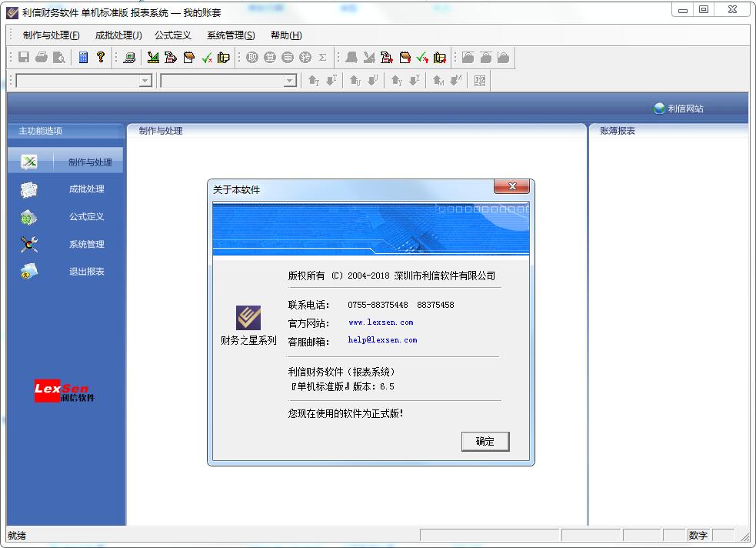Click the grid table icon after the M arrows
Viewport: 756px width, 548px height.
coord(480,81)
